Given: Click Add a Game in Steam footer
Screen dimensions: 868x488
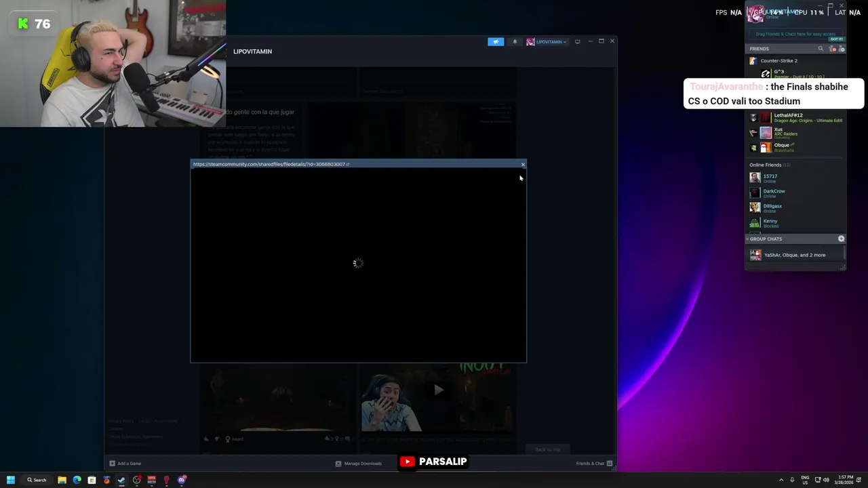Looking at the screenshot, I should 125,464.
